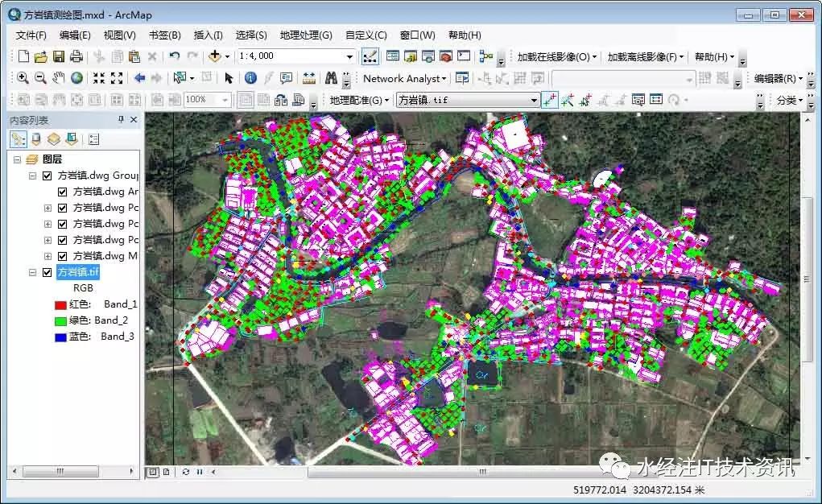Toggle visibility of 方岩镇.dwg Group Layer
This screenshot has height=504, width=822.
tap(48, 176)
